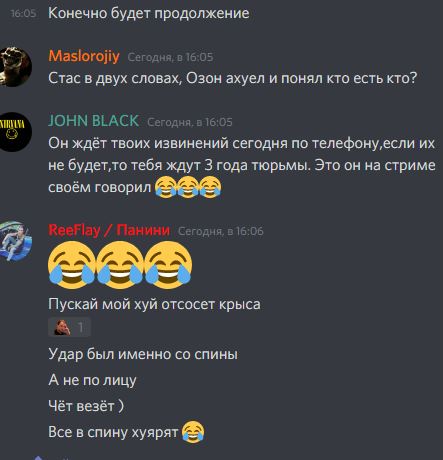Click the username JOHN BLACK
The width and height of the screenshot is (443, 460).
(93, 121)
